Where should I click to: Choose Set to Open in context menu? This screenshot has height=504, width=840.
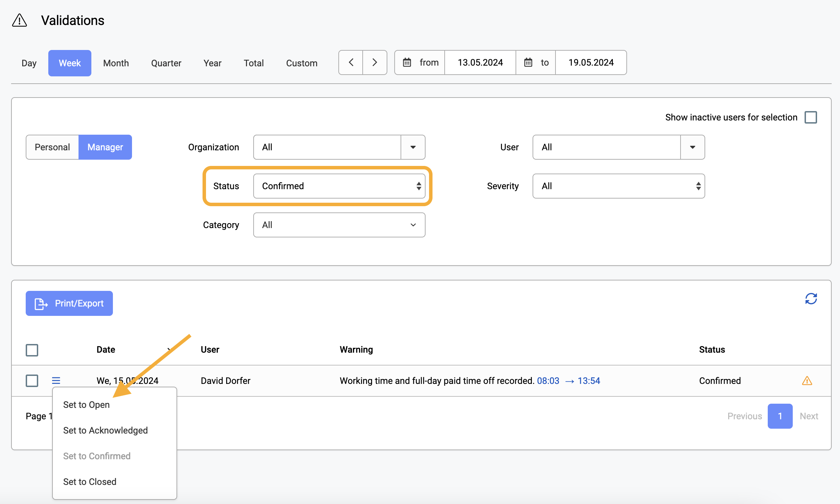pos(87,405)
